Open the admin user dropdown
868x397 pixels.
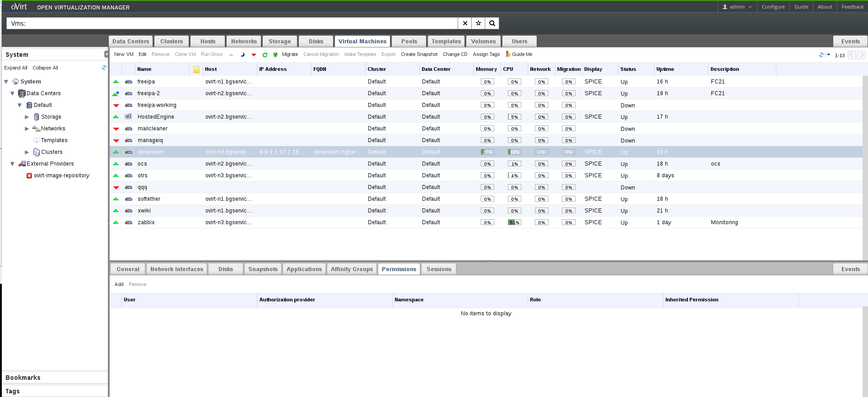737,7
